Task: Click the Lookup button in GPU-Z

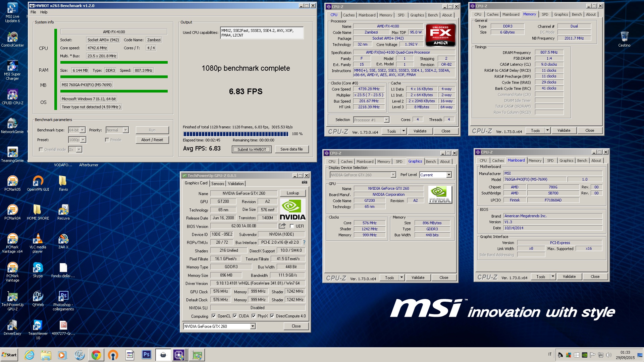Action: (293, 193)
